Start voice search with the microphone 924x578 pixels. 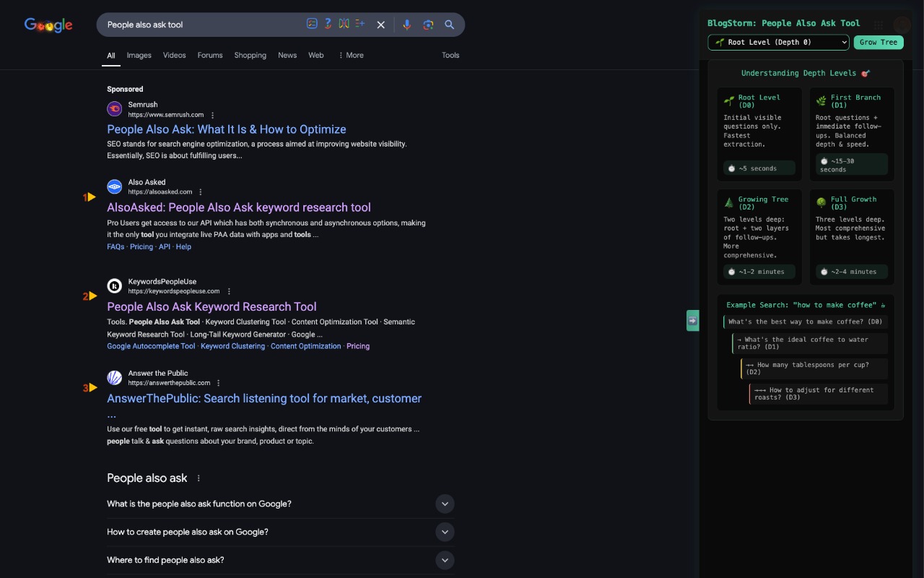point(407,25)
